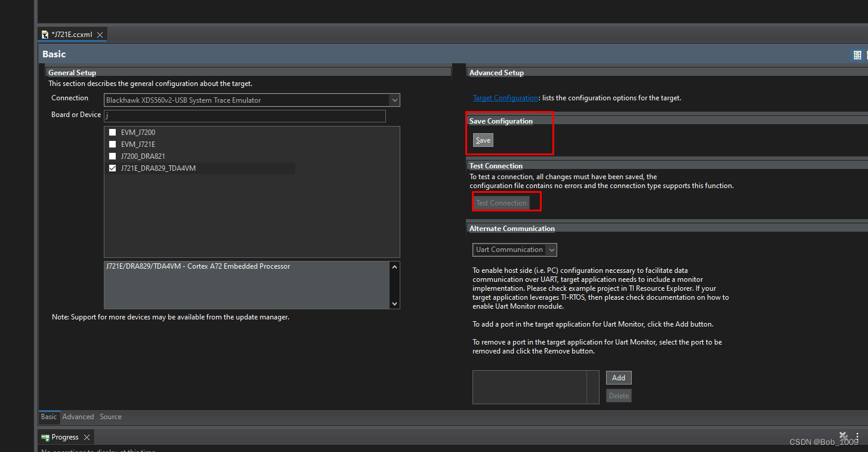The width and height of the screenshot is (868, 452).
Task: Select the two-column layout icon in Basic header
Action: [857, 55]
